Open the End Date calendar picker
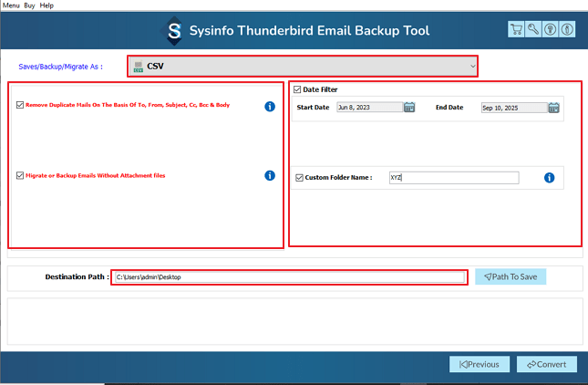 (x=554, y=108)
